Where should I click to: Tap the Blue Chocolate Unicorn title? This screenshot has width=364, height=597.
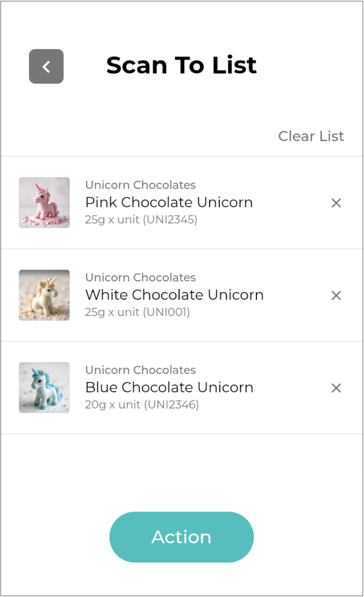coord(169,387)
